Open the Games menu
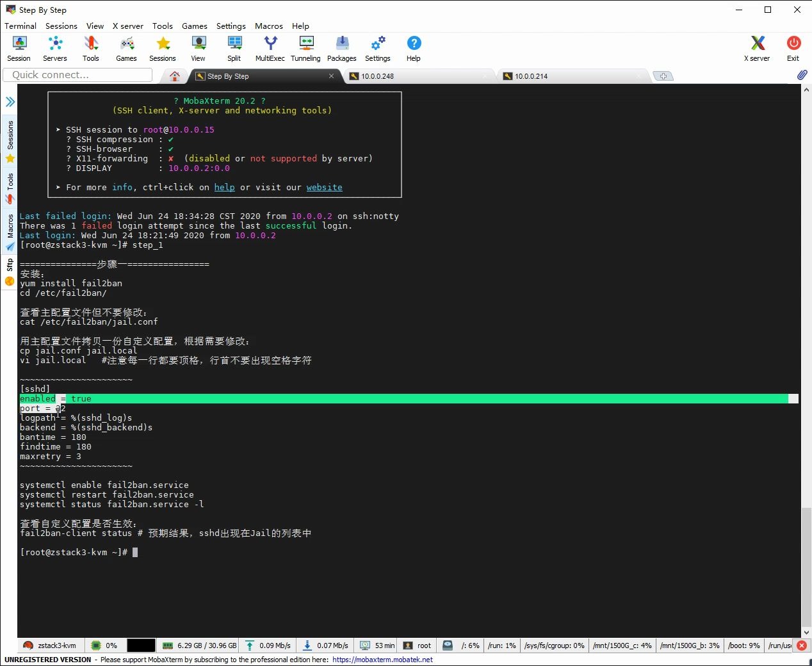 [195, 26]
